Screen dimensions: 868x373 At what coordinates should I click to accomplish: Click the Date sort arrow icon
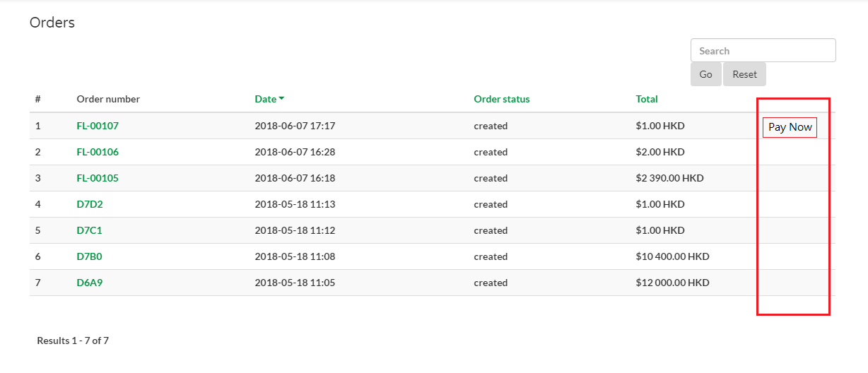(281, 99)
